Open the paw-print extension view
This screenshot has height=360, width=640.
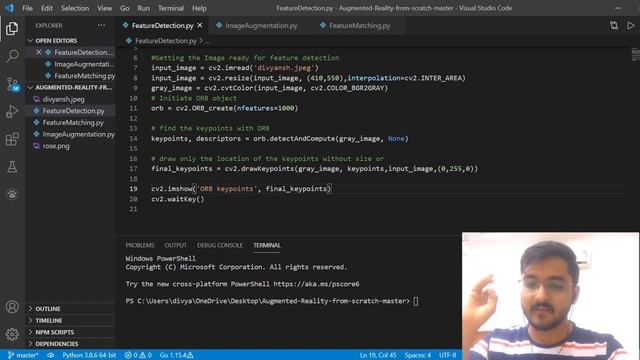12,194
